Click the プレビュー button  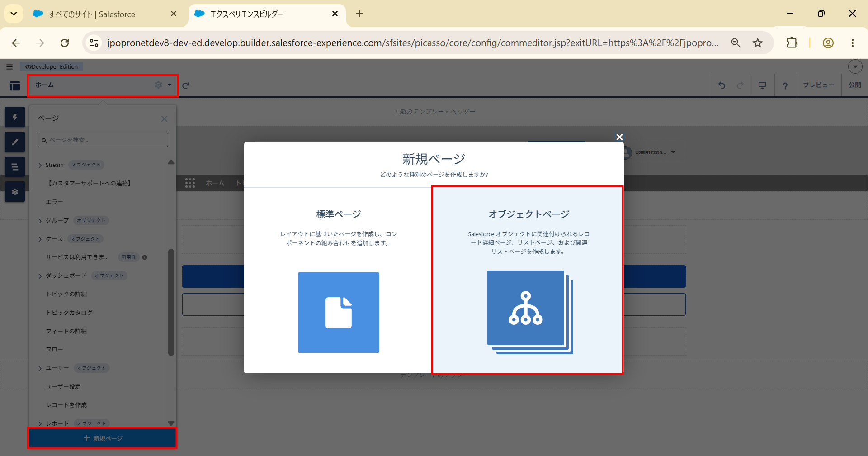point(819,85)
